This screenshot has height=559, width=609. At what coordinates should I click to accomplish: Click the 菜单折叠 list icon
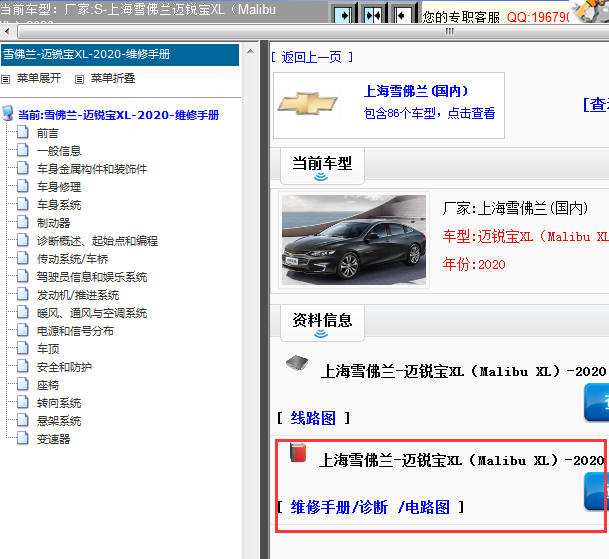click(x=79, y=80)
